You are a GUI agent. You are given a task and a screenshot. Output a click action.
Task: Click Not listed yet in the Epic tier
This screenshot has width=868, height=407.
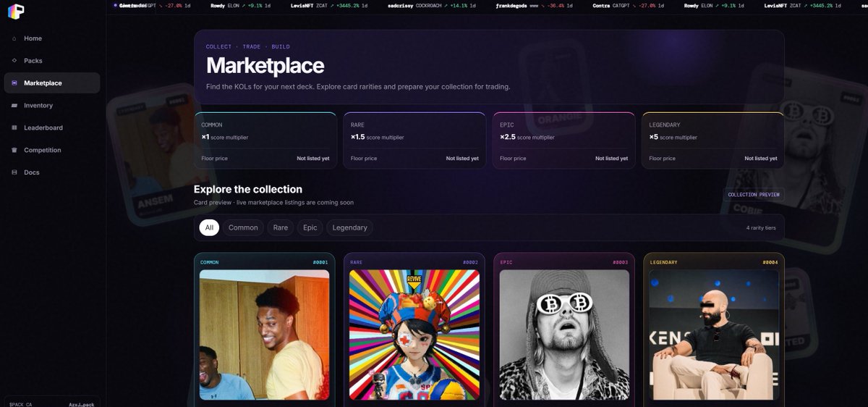click(x=612, y=158)
